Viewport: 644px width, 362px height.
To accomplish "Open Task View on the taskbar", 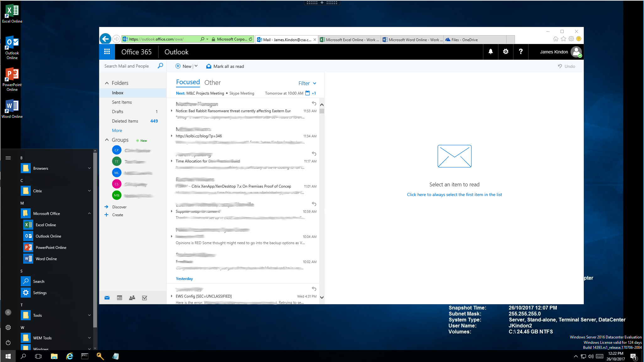I will 38,356.
